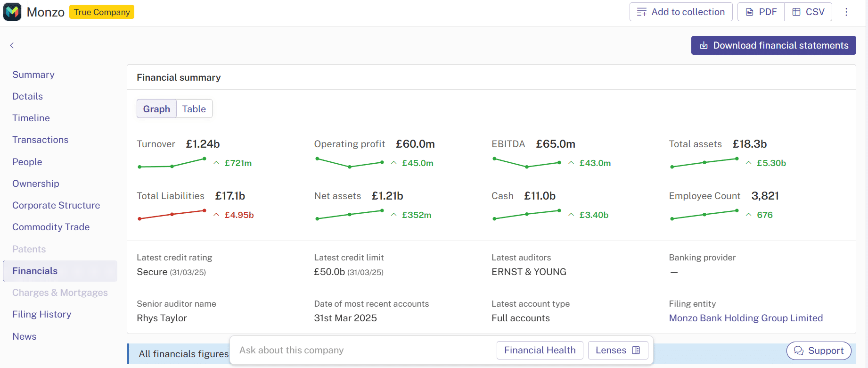Click the EBITDA sparkline chart
This screenshot has height=368, width=868.
(x=527, y=163)
